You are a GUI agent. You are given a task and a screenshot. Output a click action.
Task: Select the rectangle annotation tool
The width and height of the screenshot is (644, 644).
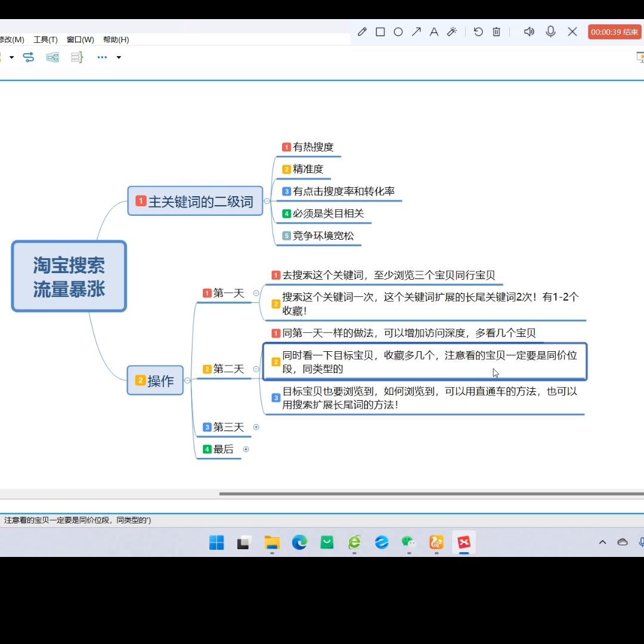click(380, 32)
